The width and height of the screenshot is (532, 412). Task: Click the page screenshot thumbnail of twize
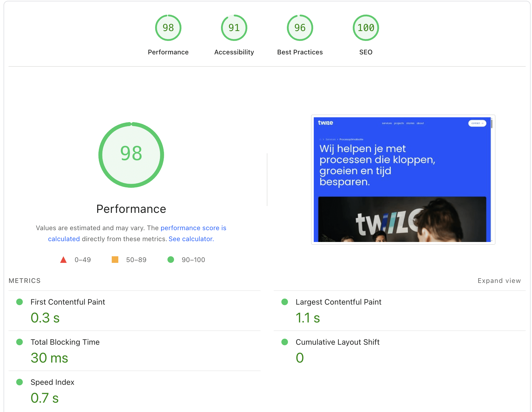tap(403, 180)
